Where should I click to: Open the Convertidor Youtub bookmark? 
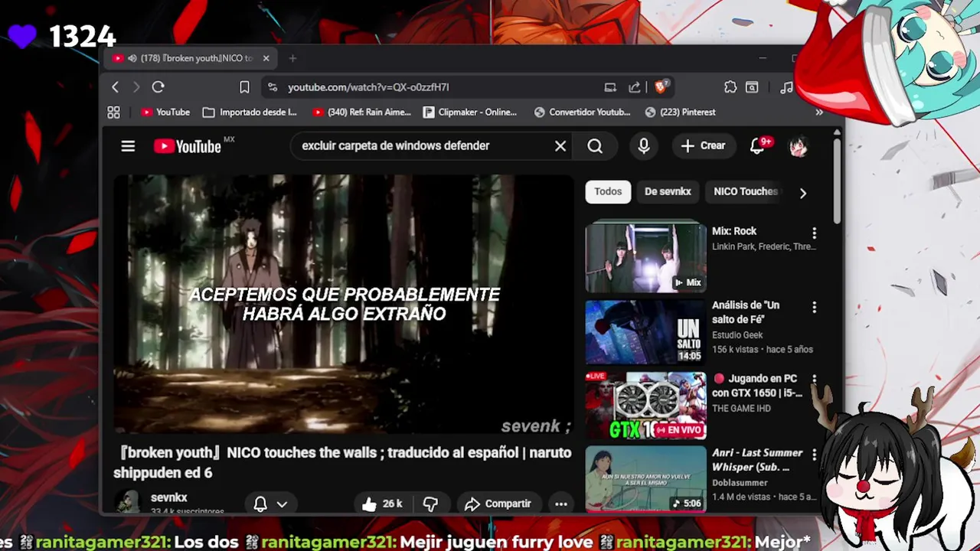point(582,112)
